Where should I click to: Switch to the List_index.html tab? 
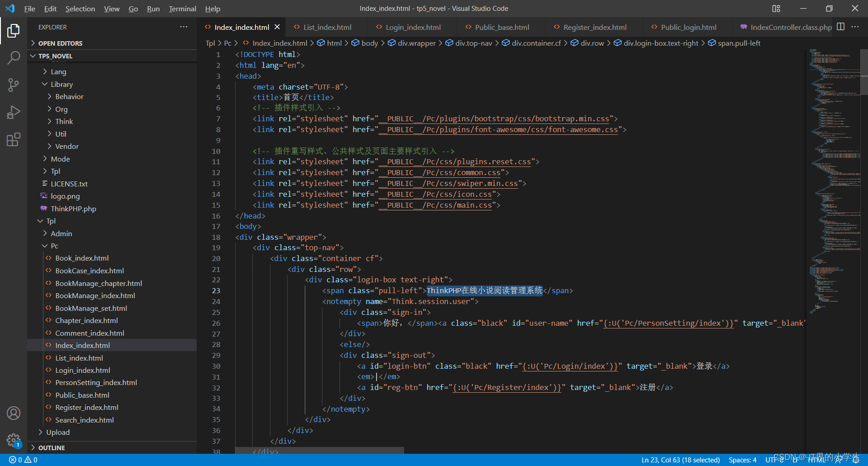[x=327, y=27]
